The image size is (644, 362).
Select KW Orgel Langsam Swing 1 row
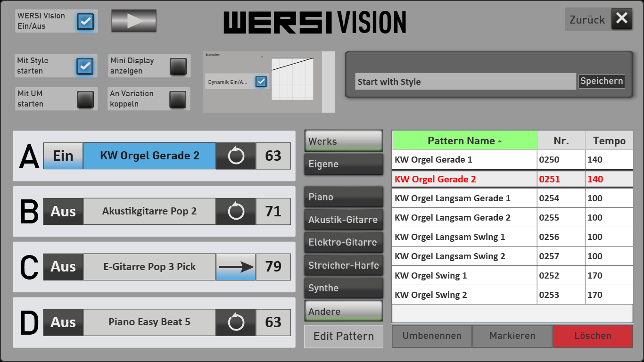(512, 237)
